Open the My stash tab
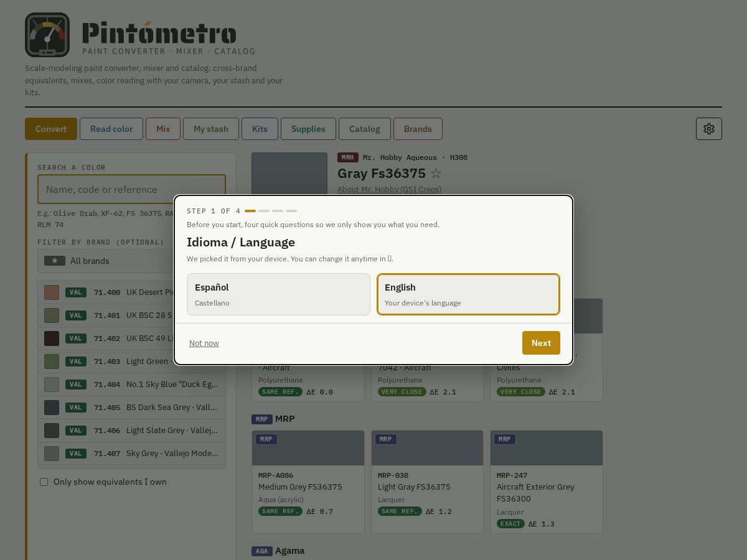Screen dimensions: 747x560 (x=211, y=129)
